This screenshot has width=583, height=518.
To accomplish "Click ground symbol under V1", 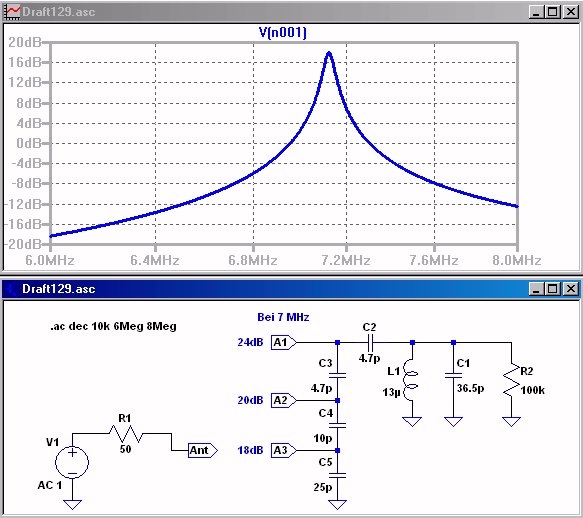I will click(72, 505).
